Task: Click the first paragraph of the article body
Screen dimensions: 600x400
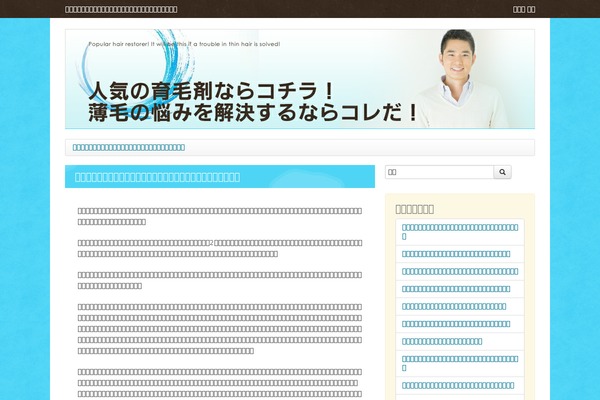Action: pyautogui.click(x=219, y=216)
